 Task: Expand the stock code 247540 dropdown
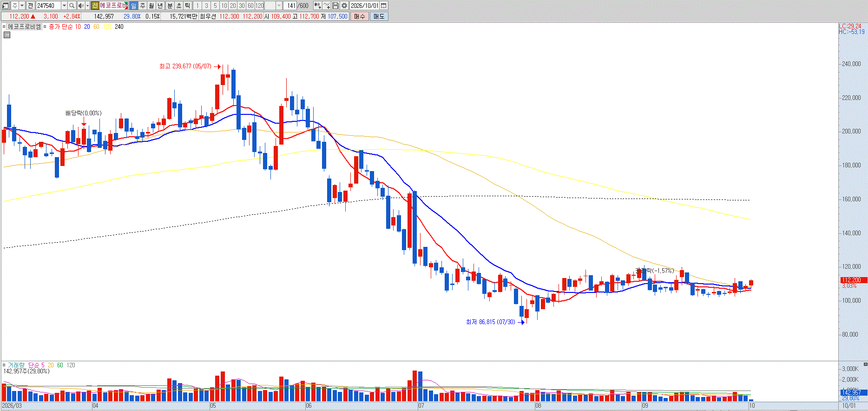[x=64, y=6]
